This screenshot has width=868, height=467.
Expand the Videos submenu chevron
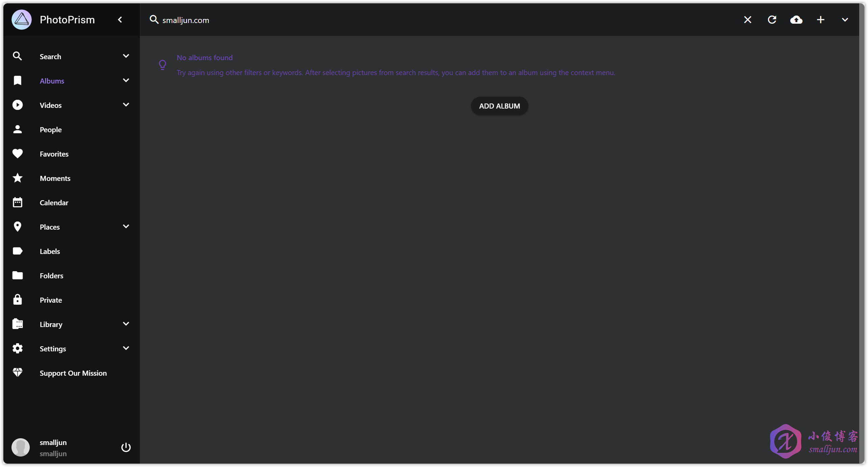click(x=126, y=105)
